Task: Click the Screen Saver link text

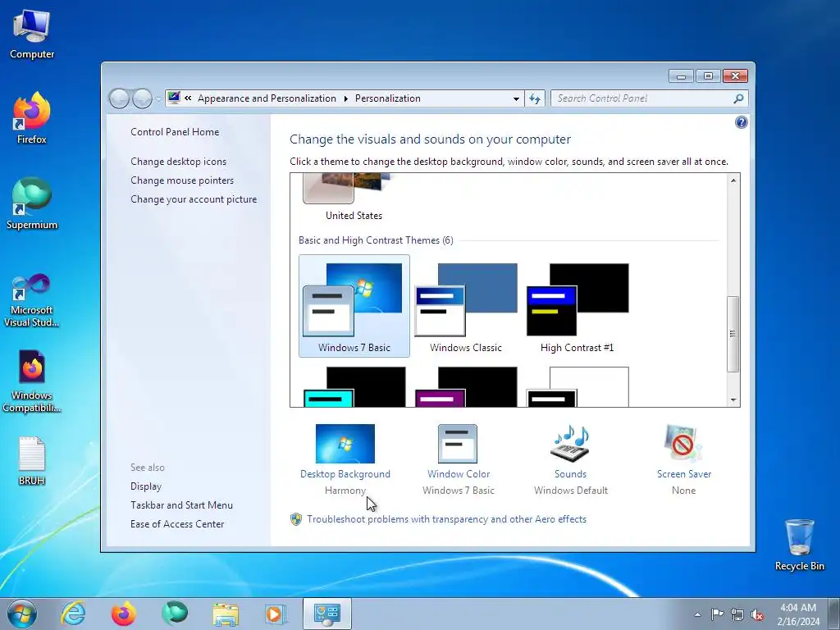Action: 684,473
